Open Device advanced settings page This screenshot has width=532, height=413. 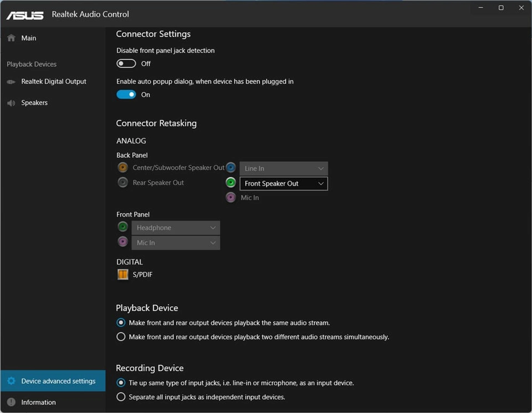pyautogui.click(x=53, y=381)
